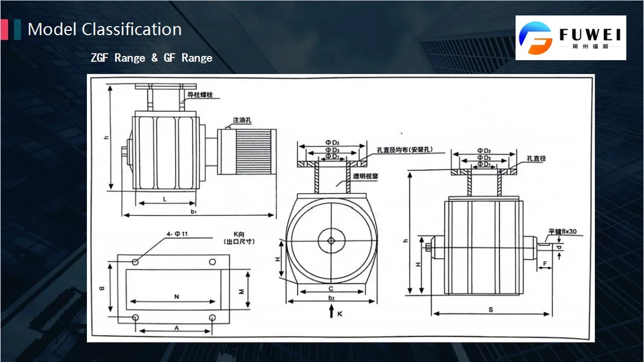
Task: Click the teal accent bar beside the title
Action: pos(17,29)
